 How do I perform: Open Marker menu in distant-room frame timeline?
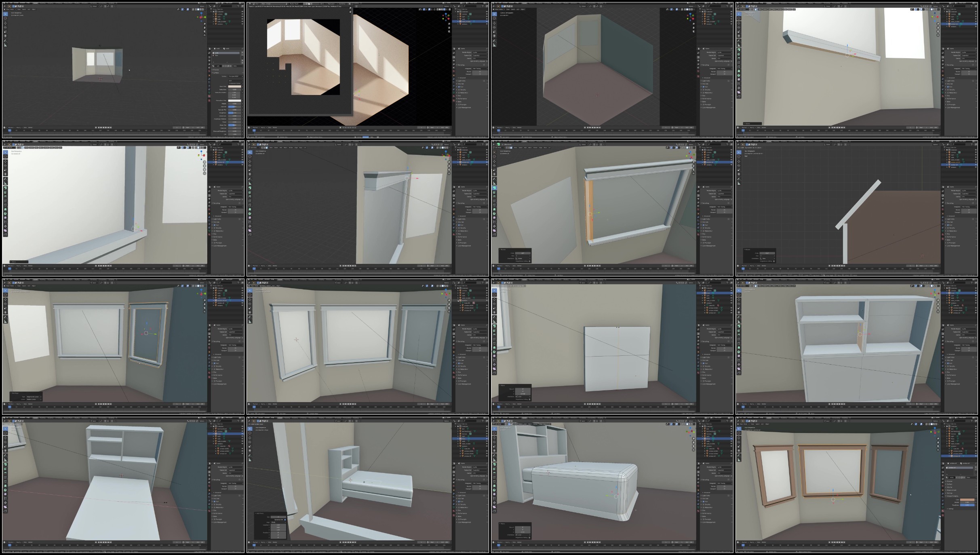[30, 127]
